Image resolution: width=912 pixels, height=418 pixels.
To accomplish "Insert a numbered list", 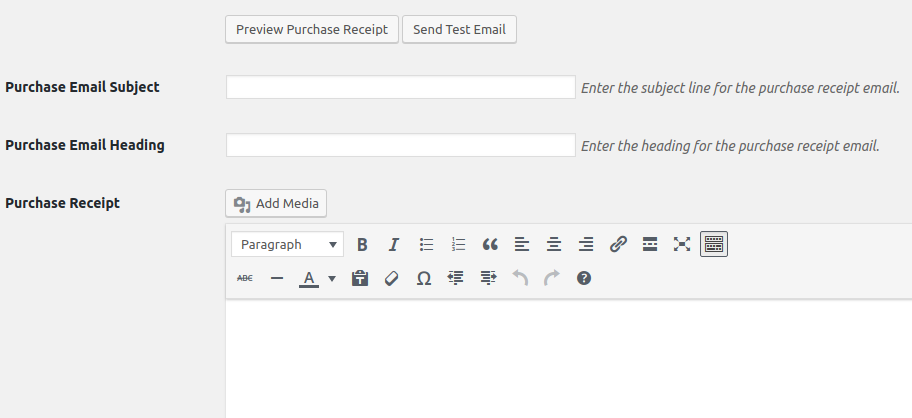I will coord(458,244).
